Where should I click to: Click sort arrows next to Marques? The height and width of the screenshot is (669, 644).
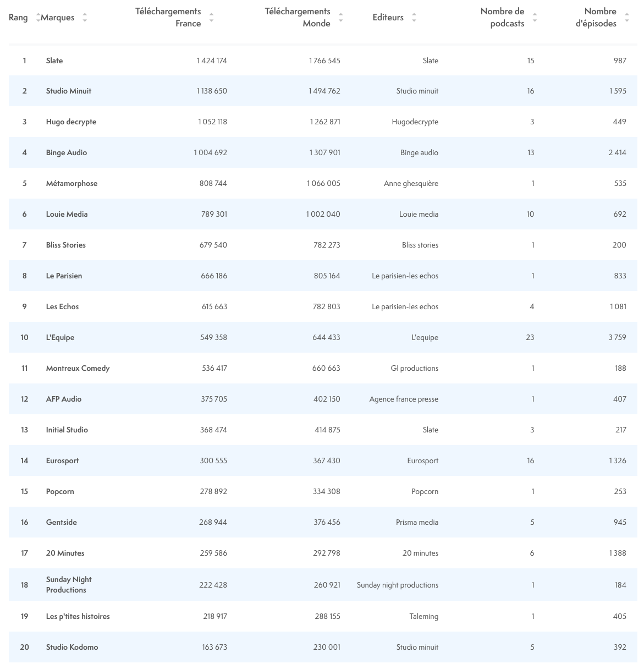click(x=85, y=18)
